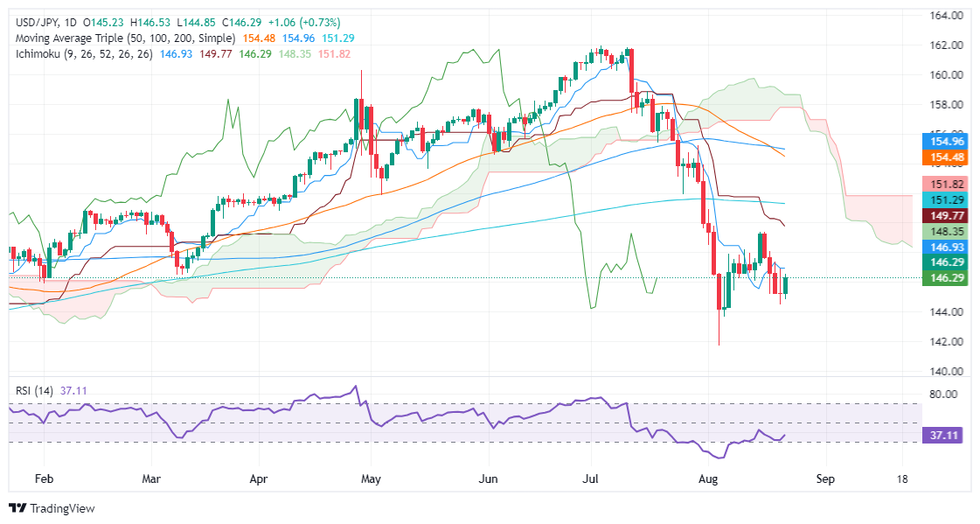
Task: Click the Aug label on time axis
Action: pyautogui.click(x=707, y=479)
